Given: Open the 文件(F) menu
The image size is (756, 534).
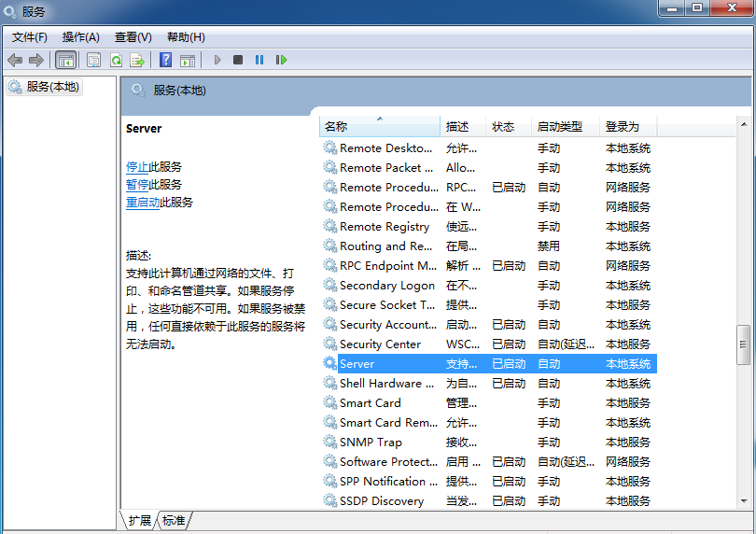Looking at the screenshot, I should (x=30, y=37).
